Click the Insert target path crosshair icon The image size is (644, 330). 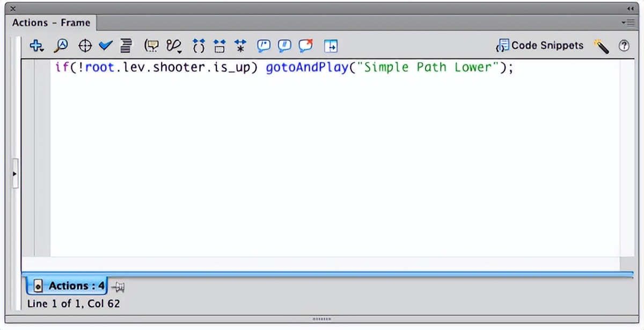[85, 46]
